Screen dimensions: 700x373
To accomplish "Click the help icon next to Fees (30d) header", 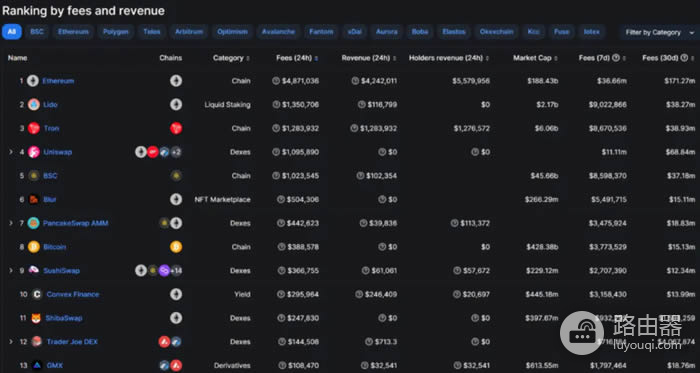I will [x=684, y=58].
